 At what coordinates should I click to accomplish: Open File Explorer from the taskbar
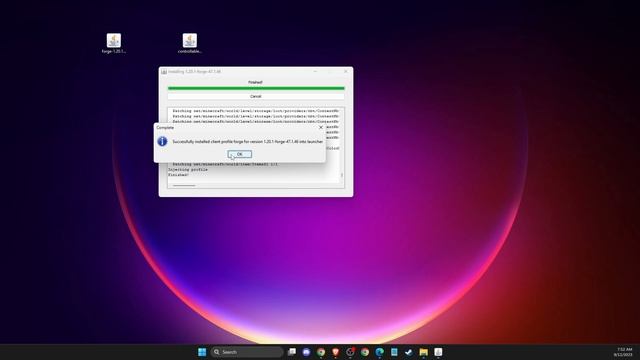pyautogui.click(x=423, y=352)
